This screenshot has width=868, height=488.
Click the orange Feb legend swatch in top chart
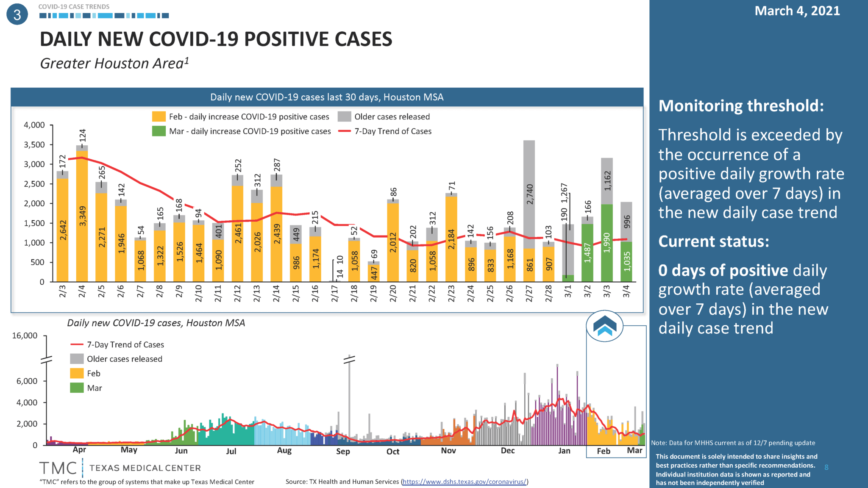pos(159,116)
